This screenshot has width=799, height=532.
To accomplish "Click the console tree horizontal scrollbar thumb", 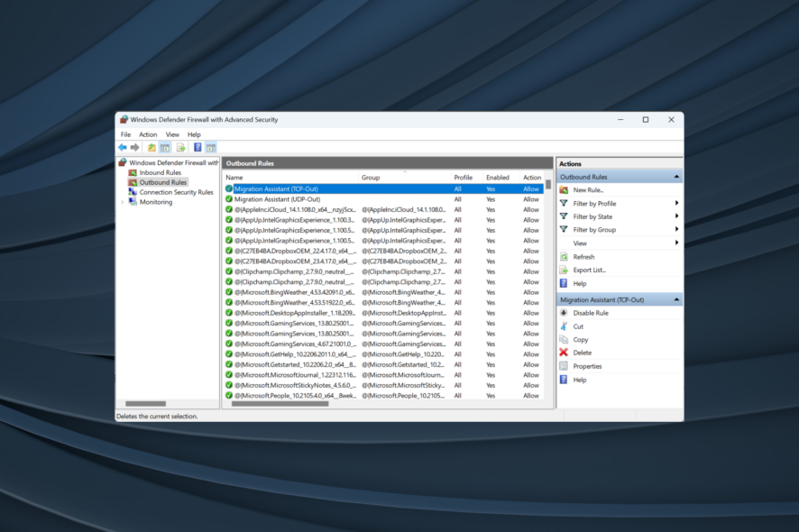I will 146,404.
